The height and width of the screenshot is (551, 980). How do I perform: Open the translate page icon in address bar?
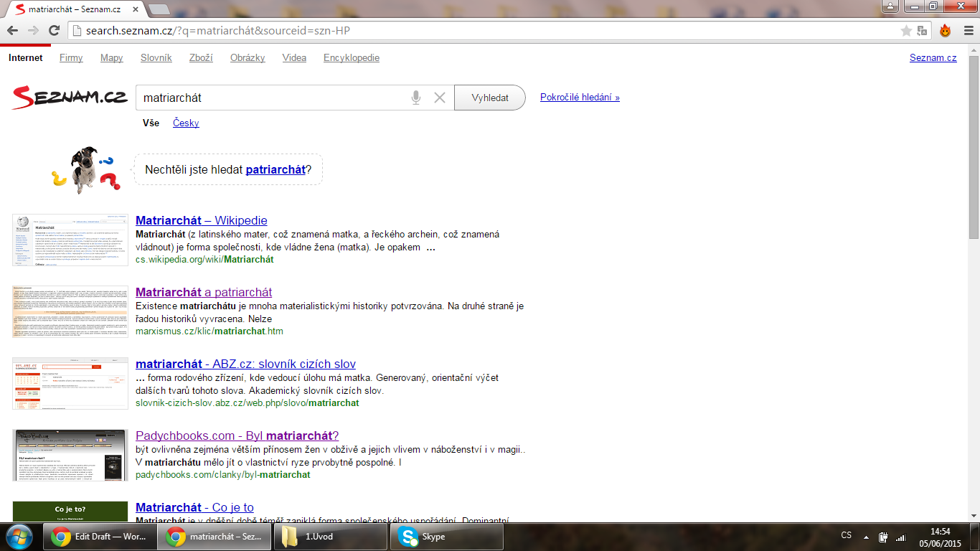923,31
